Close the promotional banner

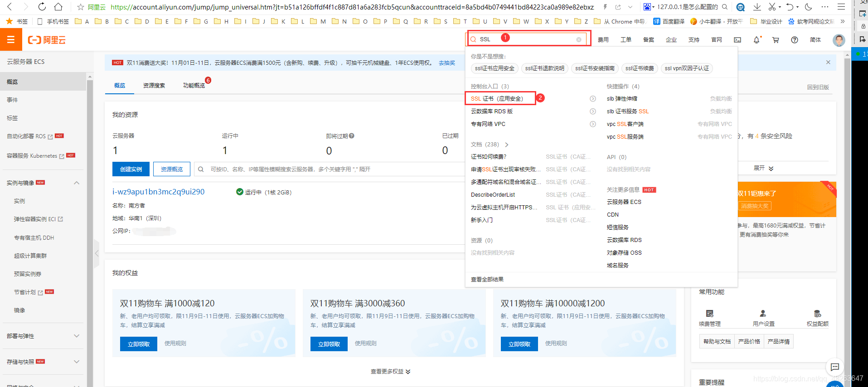pos(828,62)
